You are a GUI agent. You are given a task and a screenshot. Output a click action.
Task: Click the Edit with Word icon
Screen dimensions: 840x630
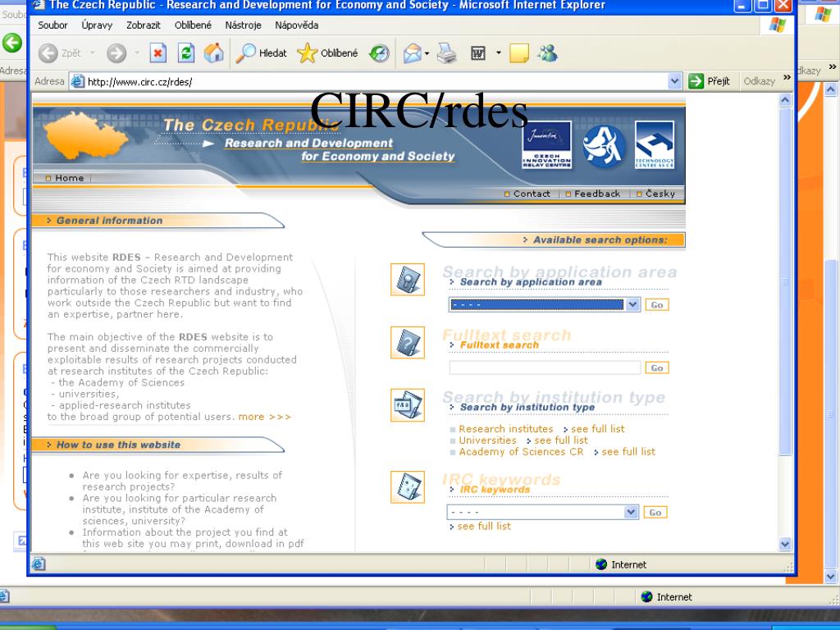478,53
